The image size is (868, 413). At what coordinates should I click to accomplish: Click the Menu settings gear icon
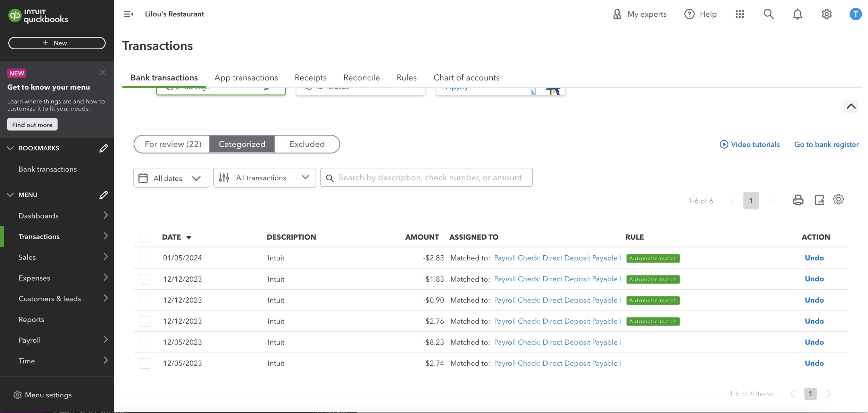17,395
